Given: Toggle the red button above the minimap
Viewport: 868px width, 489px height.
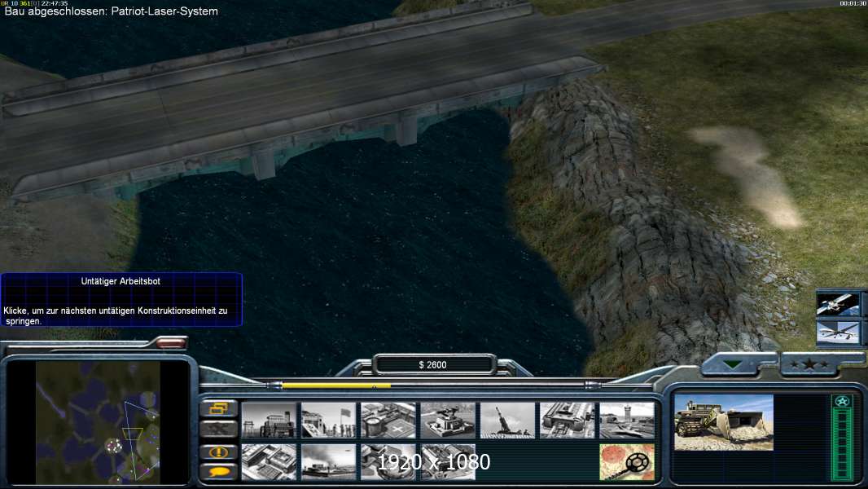Looking at the screenshot, I should (x=171, y=344).
